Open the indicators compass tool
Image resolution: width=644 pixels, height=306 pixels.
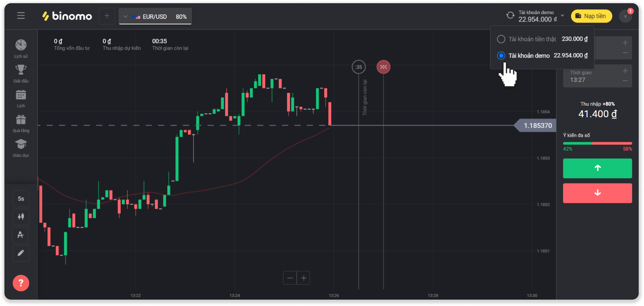point(21,235)
